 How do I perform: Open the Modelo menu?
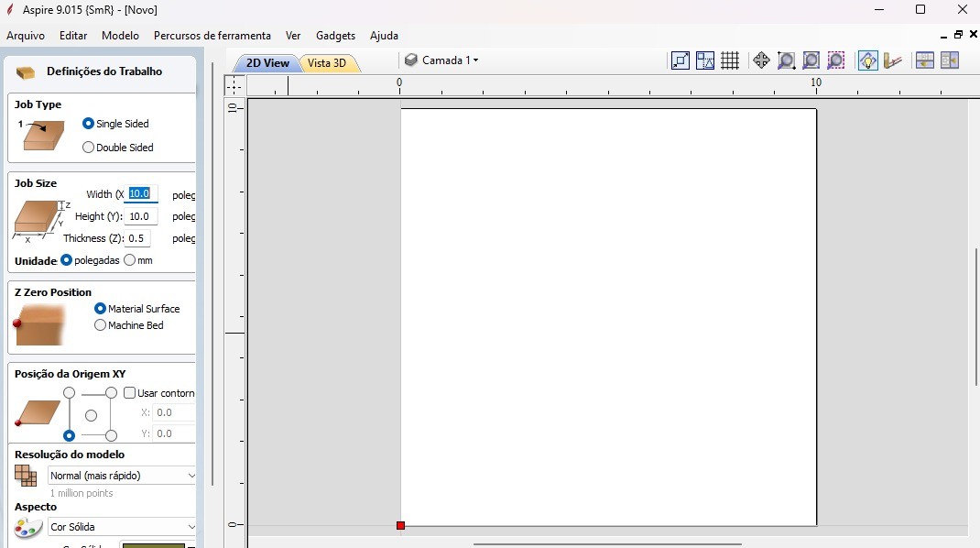tap(120, 36)
